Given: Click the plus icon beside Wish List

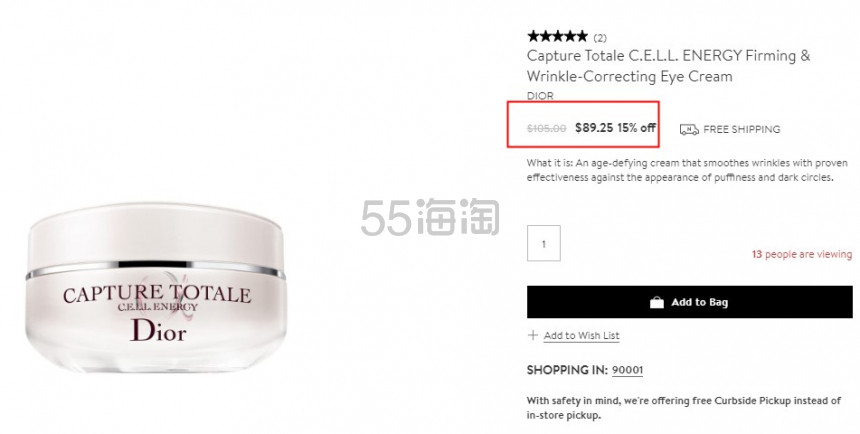Looking at the screenshot, I should 532,335.
